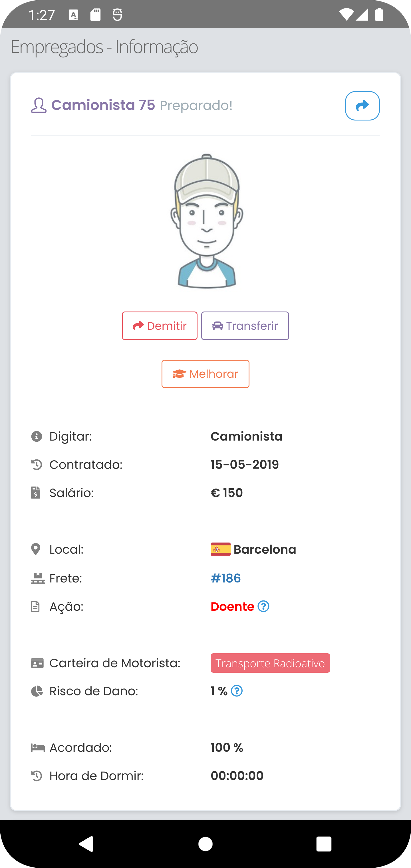Click the bed icon next to Acordado
Viewport: 411px width, 868px height.
[38, 748]
